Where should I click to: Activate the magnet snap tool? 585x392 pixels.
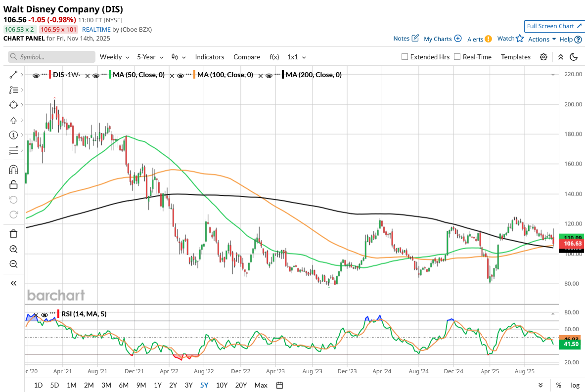click(x=13, y=170)
